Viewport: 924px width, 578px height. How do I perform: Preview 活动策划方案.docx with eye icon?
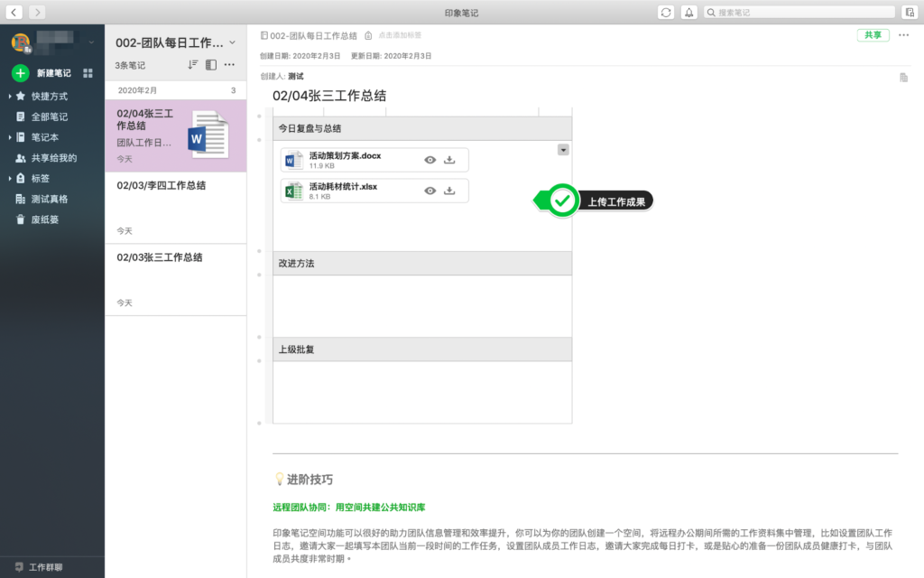[430, 161]
